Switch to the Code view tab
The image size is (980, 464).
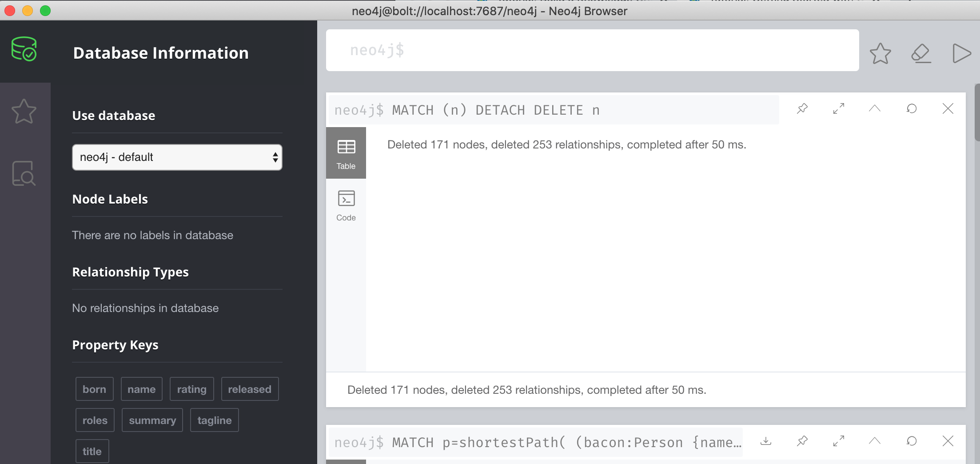point(346,205)
